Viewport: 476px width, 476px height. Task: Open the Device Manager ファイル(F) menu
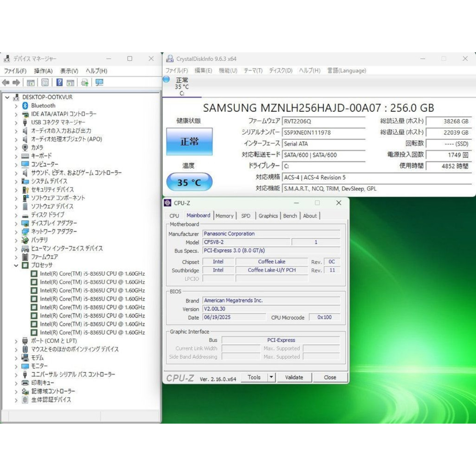pos(15,71)
